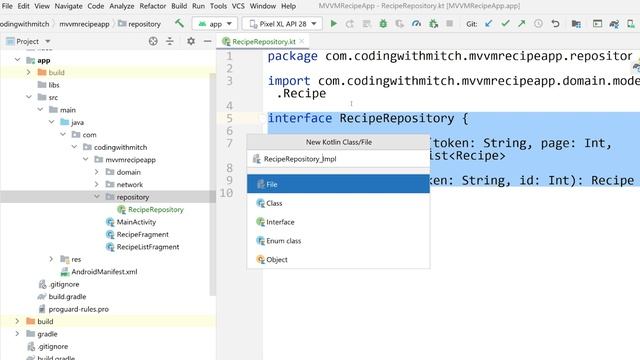Open the Project view selector dropdown
Image resolution: width=640 pixels, height=360 pixels.
tap(28, 41)
